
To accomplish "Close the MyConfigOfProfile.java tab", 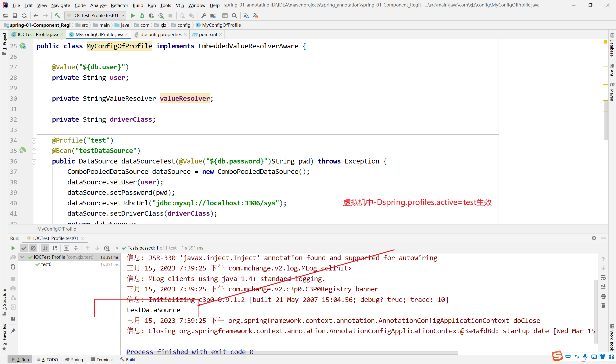I will pyautogui.click(x=127, y=34).
